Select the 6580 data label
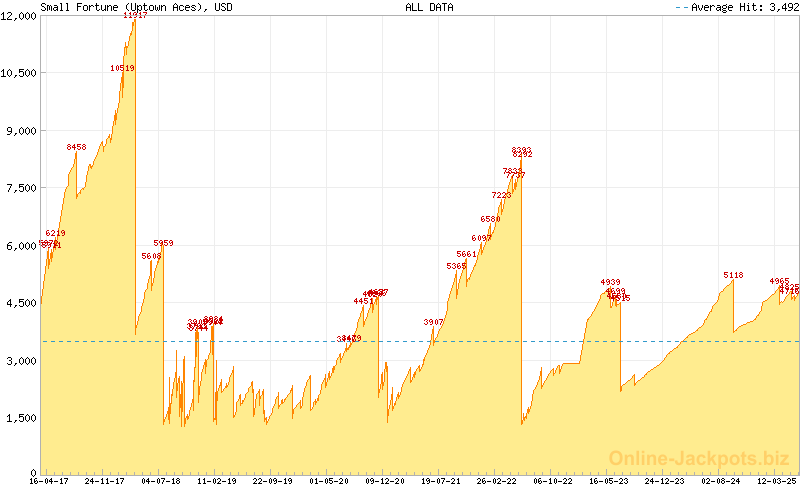This screenshot has height=490, width=800. click(490, 219)
